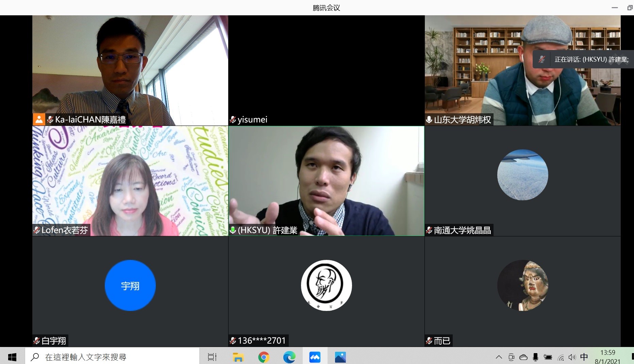Click the muted mic icon beside Lofen衣若芬
This screenshot has height=364, width=634.
37,230
